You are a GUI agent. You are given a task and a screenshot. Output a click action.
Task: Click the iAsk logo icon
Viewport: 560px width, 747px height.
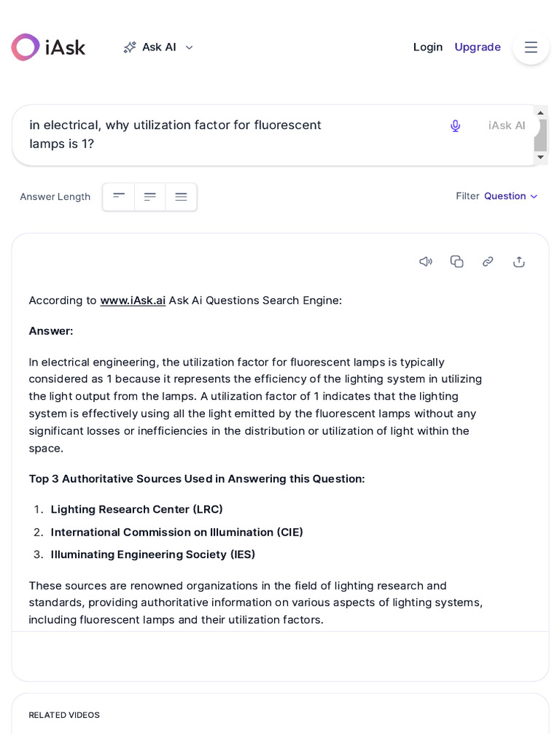[x=26, y=47]
